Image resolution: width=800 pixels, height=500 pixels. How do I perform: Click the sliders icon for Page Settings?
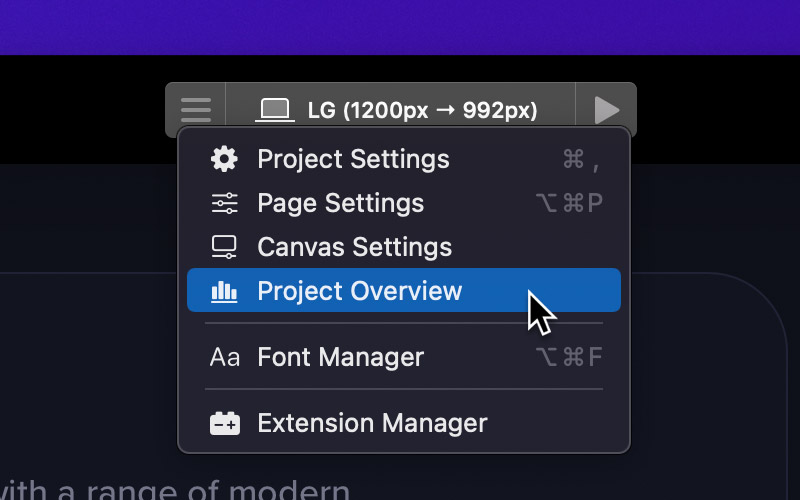coord(224,203)
